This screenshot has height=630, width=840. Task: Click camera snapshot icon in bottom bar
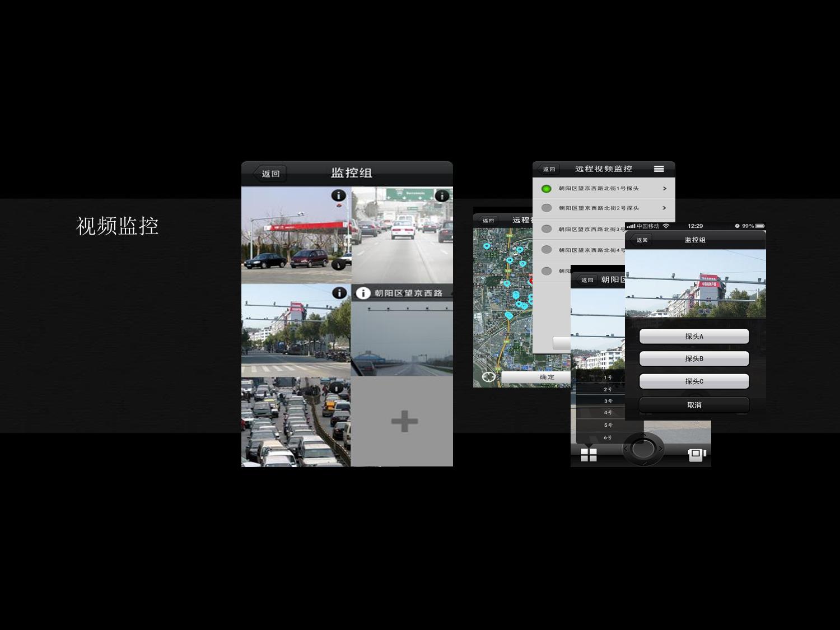pyautogui.click(x=697, y=455)
